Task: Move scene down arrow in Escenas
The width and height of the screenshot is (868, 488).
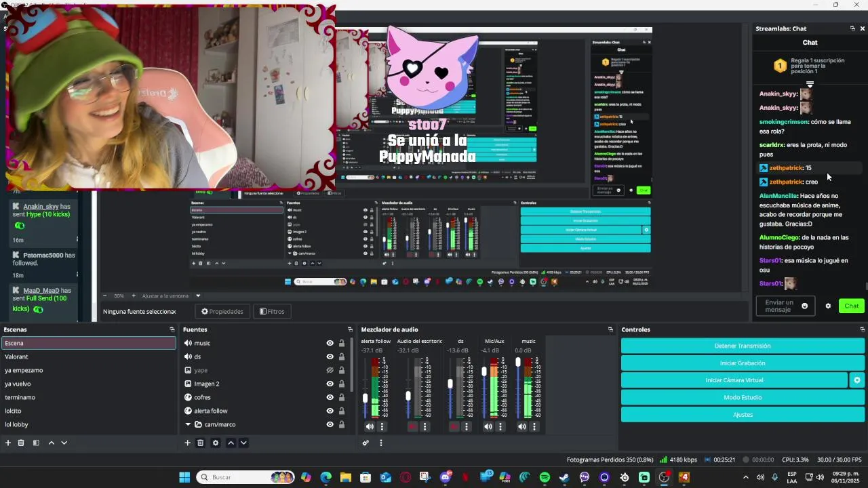Action: [x=64, y=443]
